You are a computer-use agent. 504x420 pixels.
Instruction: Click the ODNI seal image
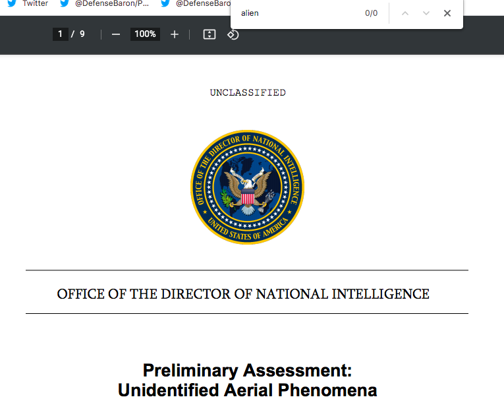(x=247, y=187)
